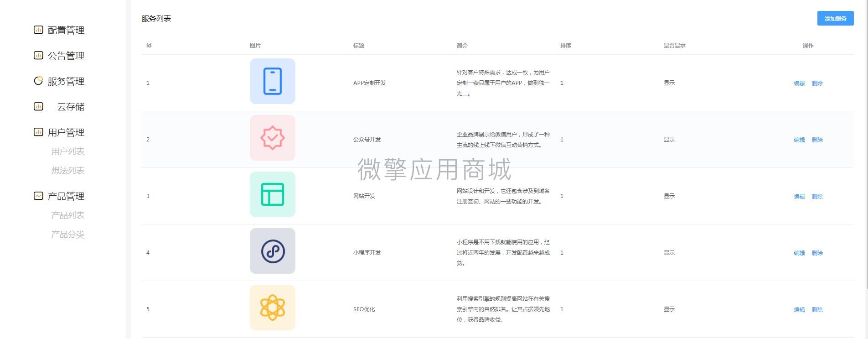The image size is (868, 339).
Task: Click the 服务列表 heading
Action: coord(156,18)
